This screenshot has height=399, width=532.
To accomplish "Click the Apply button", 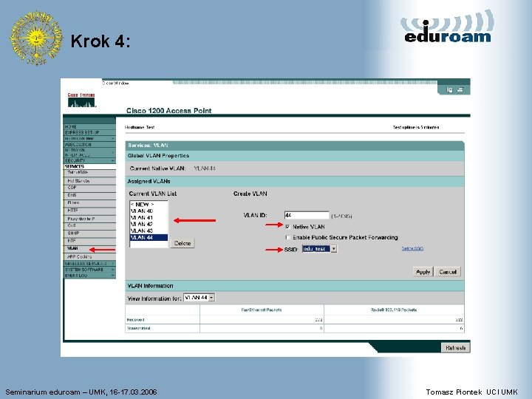I will pos(423,272).
